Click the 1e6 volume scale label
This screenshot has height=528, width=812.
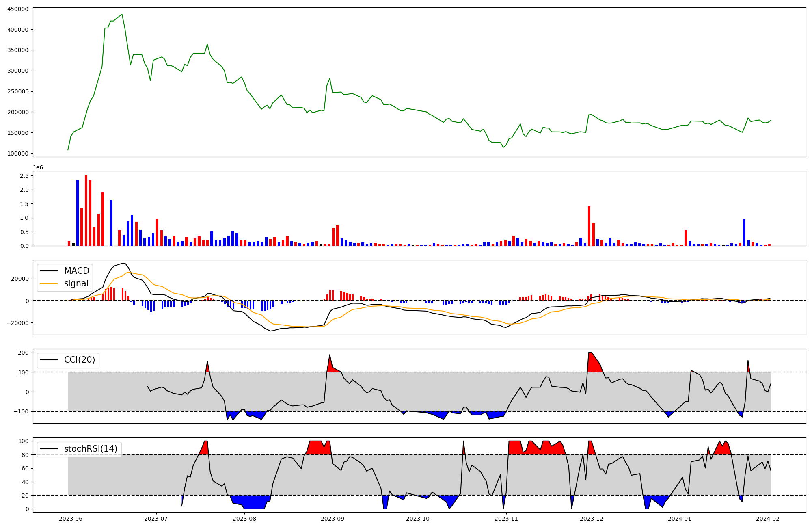pyautogui.click(x=38, y=168)
